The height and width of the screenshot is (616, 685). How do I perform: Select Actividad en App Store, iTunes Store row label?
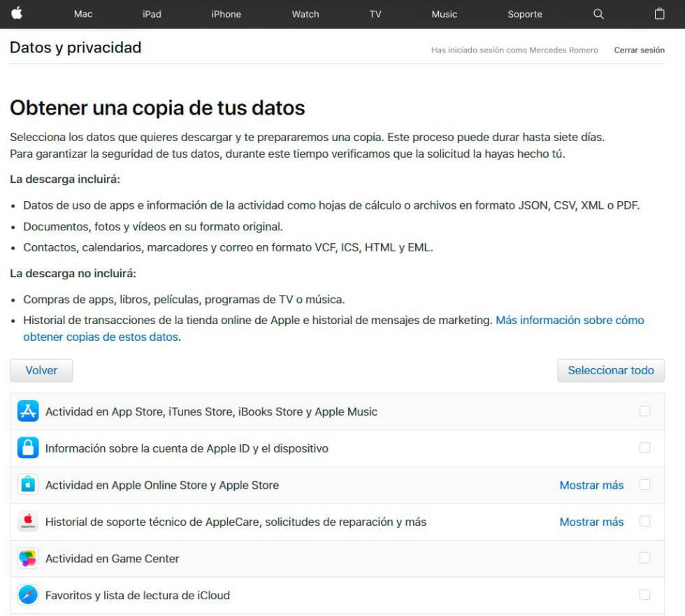[x=211, y=411]
